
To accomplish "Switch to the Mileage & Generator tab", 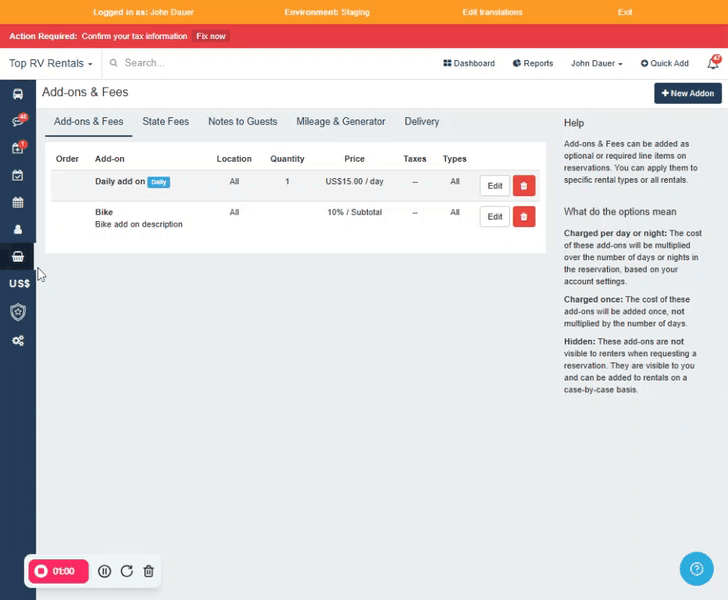I will (x=340, y=122).
